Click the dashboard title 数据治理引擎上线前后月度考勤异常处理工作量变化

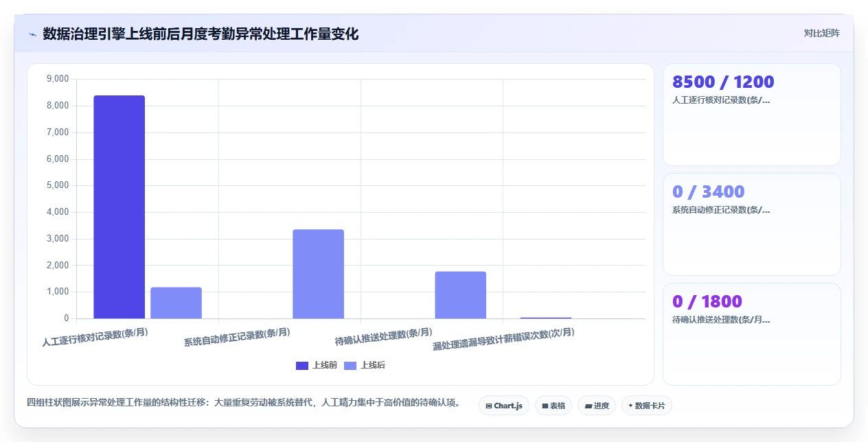point(201,34)
